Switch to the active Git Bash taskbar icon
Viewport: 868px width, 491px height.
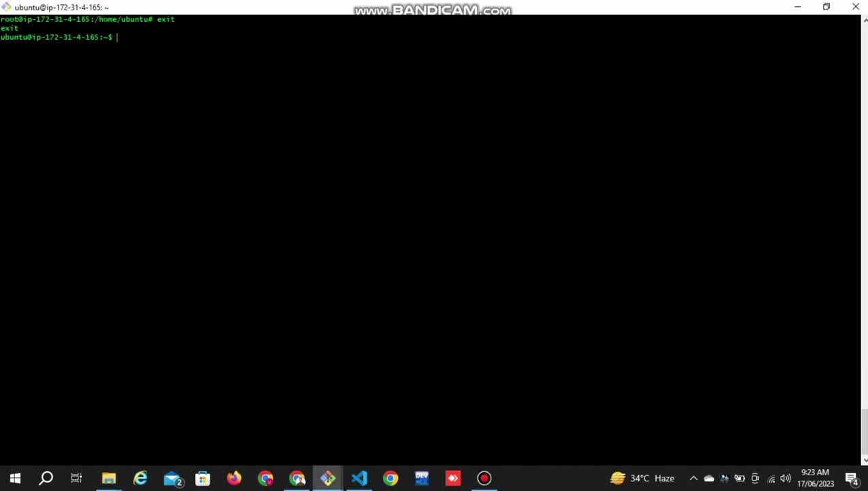coord(328,478)
